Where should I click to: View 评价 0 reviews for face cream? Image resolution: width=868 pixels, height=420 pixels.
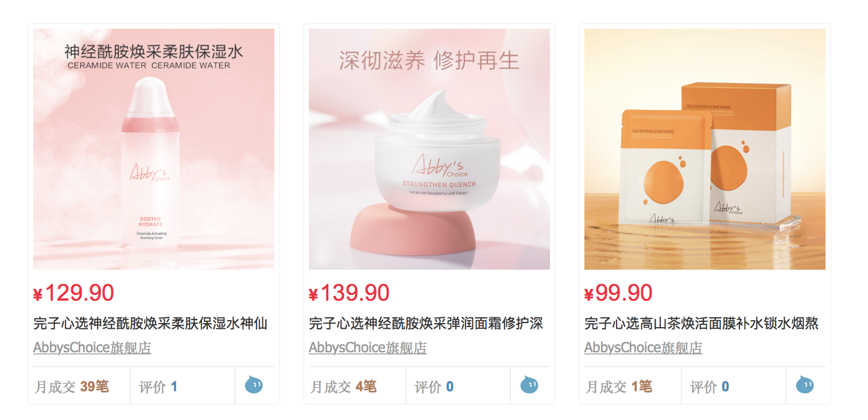434,387
